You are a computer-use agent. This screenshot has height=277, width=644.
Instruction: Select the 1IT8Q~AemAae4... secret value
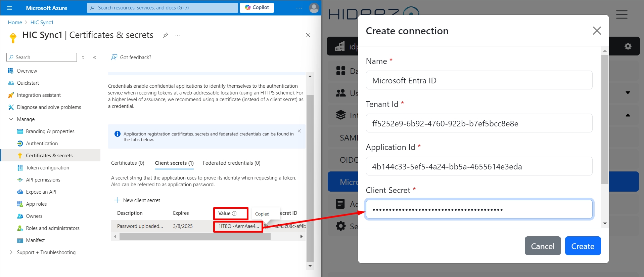click(239, 226)
